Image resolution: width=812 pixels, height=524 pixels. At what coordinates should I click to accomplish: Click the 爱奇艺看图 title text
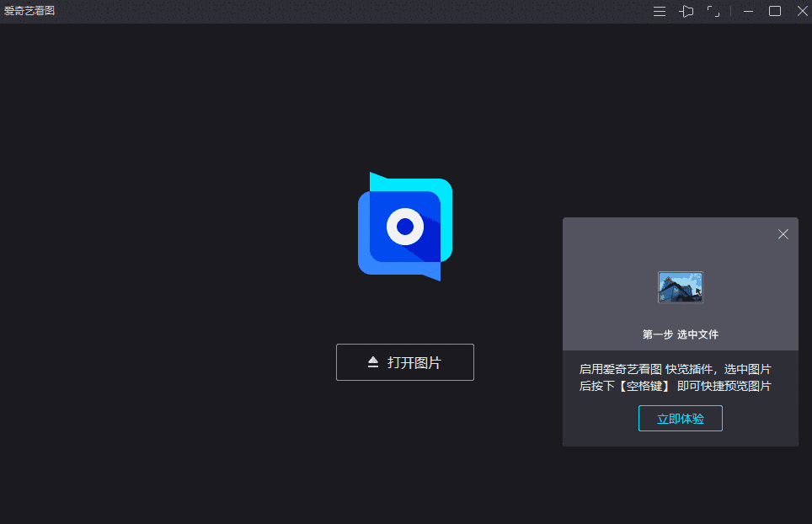30,11
